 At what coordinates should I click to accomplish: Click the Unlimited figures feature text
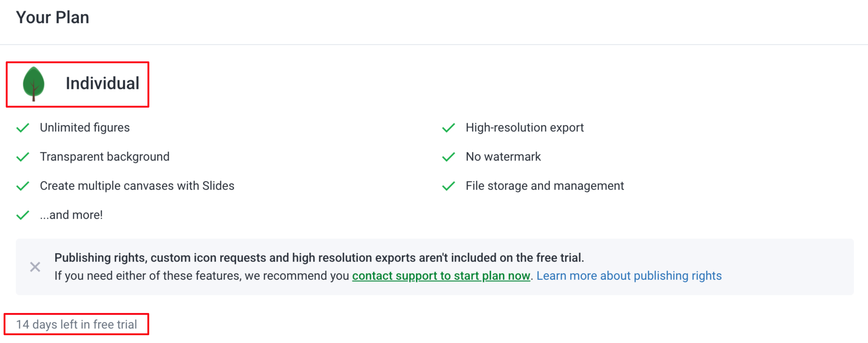pos(85,128)
